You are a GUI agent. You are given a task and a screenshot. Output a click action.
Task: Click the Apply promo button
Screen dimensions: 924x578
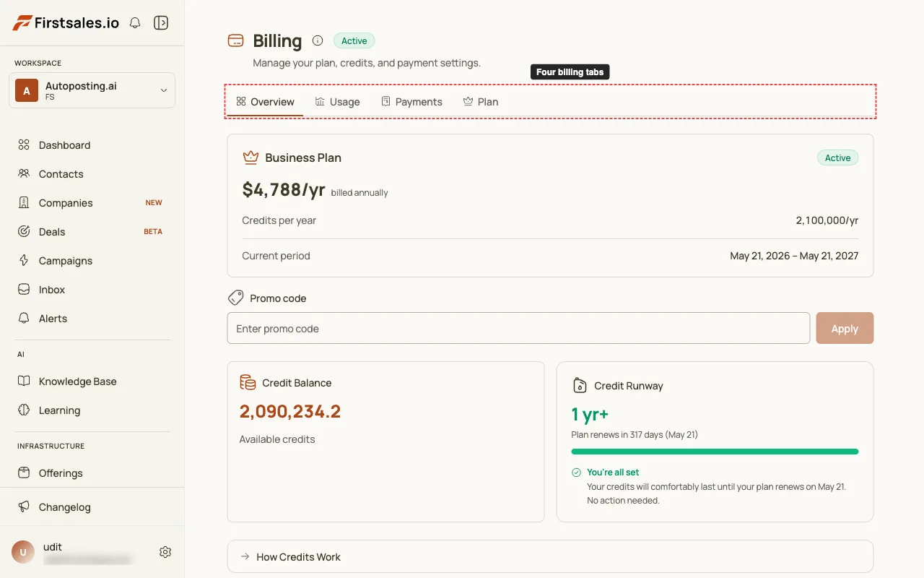(845, 328)
